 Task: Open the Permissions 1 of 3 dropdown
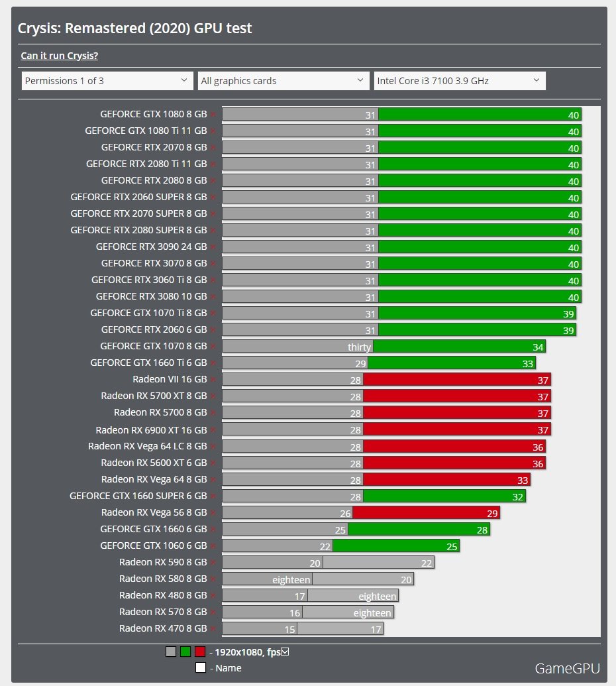tap(107, 81)
